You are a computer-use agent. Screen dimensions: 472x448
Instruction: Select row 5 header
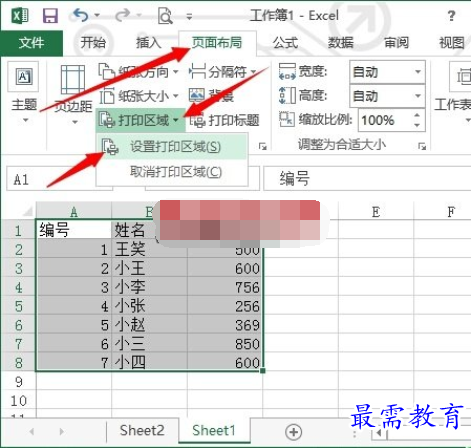18,306
